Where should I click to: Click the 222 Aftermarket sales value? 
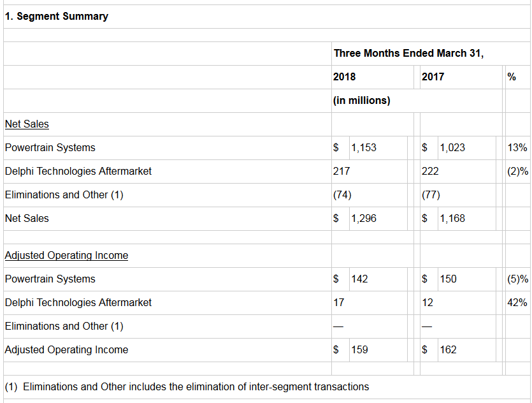[430, 171]
